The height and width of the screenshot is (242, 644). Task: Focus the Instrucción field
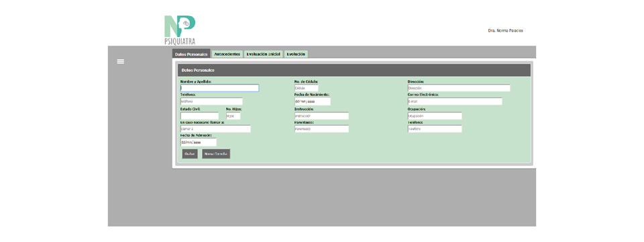pyautogui.click(x=321, y=116)
